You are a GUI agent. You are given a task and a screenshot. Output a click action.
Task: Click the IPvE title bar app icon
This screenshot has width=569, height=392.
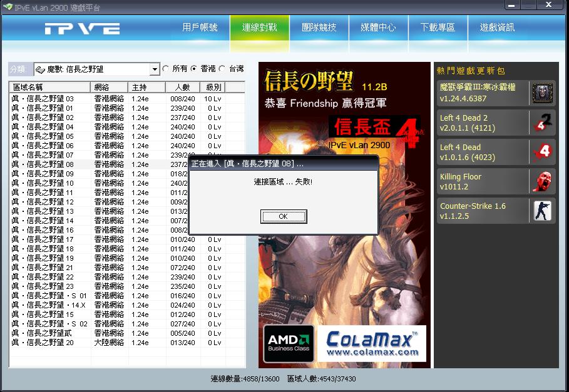click(8, 7)
